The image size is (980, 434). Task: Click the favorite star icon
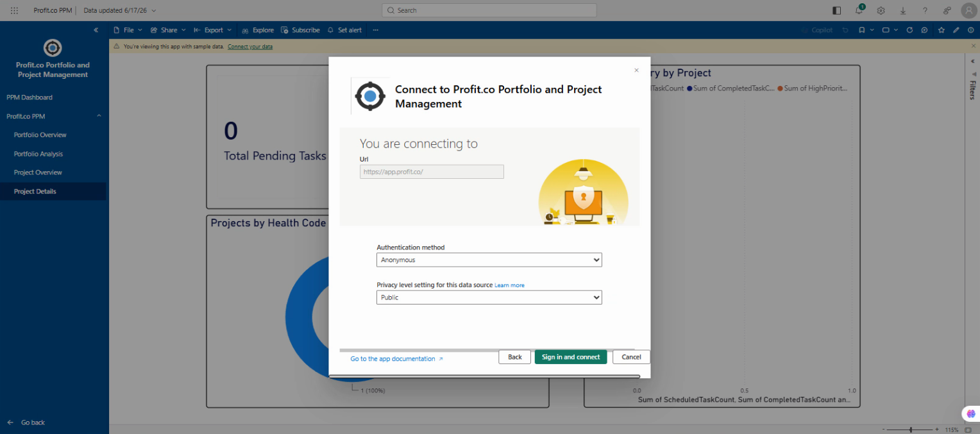[x=941, y=30]
